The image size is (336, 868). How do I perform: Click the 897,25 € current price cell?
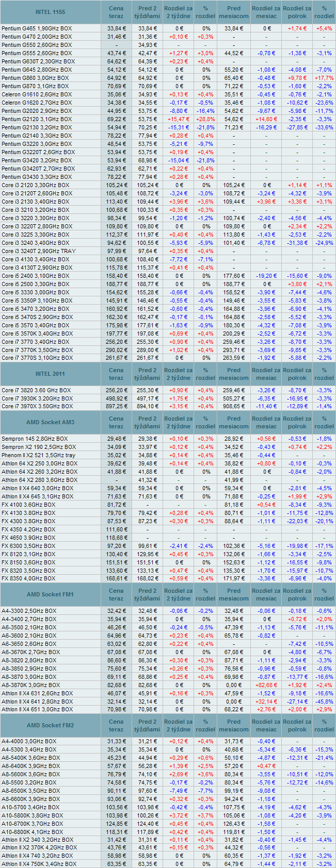click(x=116, y=406)
